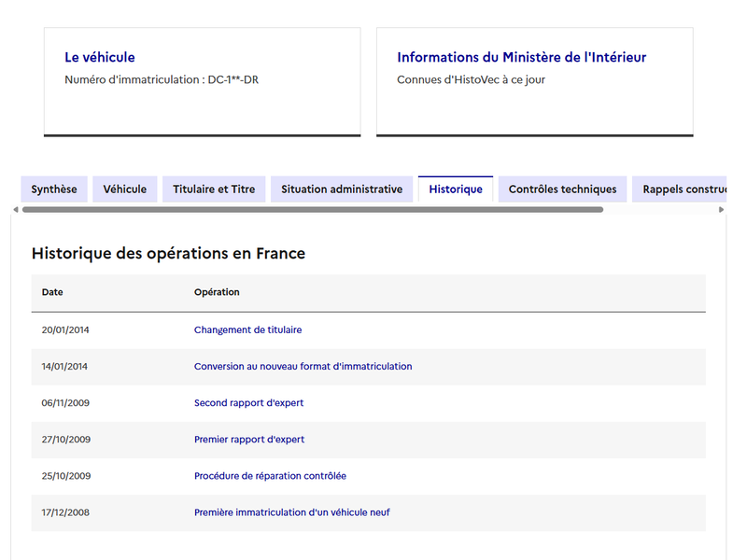Screen dimensions: 747x560
Task: Click the right arrow of the tab scrollbar
Action: coord(721,209)
